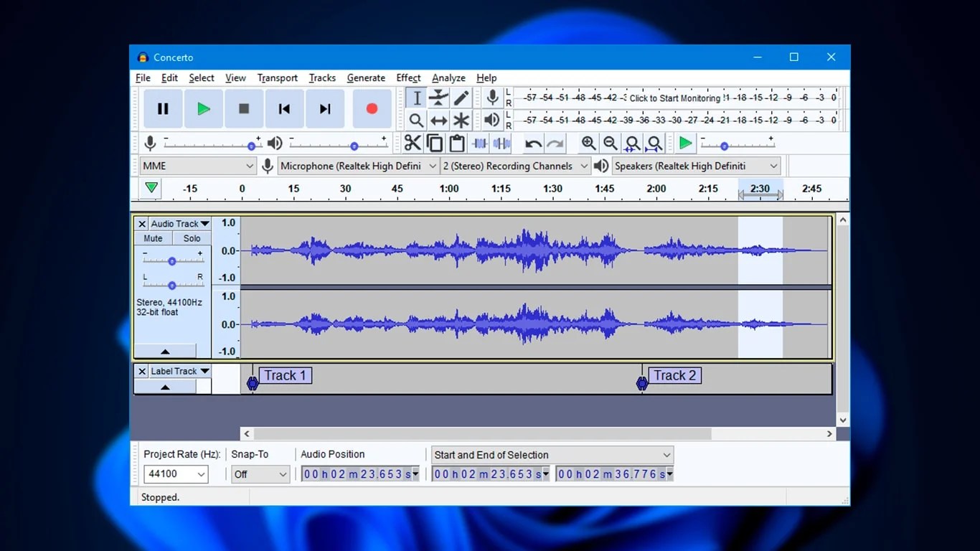This screenshot has height=551, width=980.
Task: Click Click to Start Monitoring meter
Action: pos(675,98)
